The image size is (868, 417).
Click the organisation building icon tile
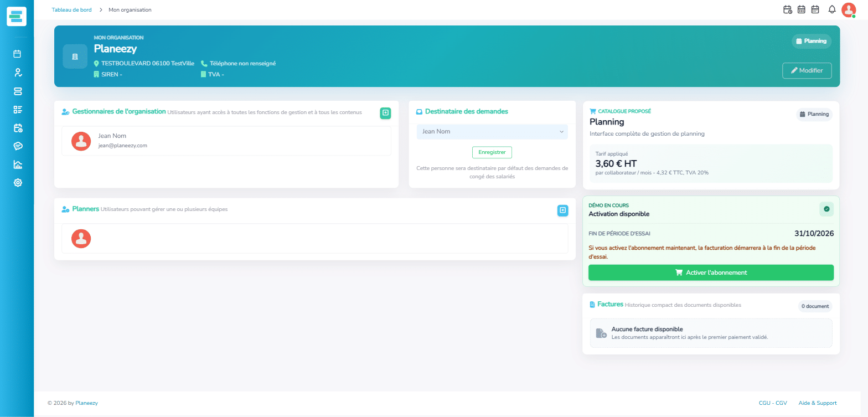point(75,56)
